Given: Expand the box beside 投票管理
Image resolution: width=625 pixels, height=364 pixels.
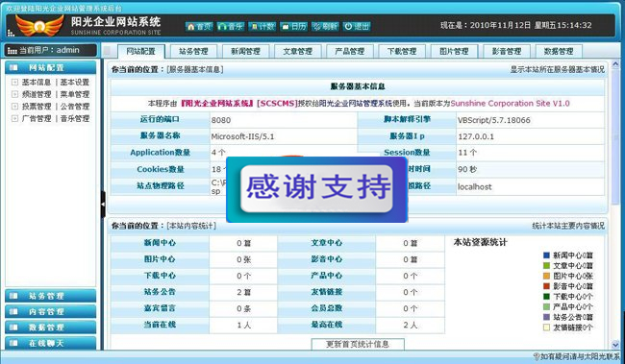Looking at the screenshot, I should pyautogui.click(x=14, y=107).
